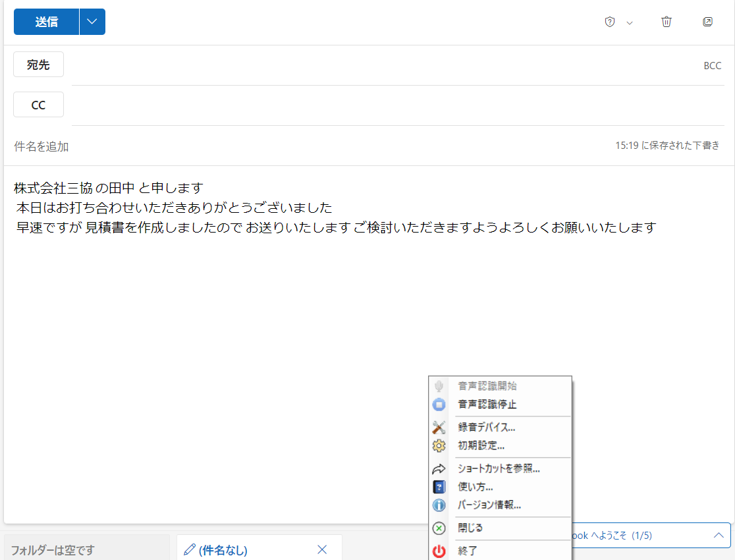The height and width of the screenshot is (560, 735).
Task: Pop out the message with the open icon
Action: click(707, 22)
